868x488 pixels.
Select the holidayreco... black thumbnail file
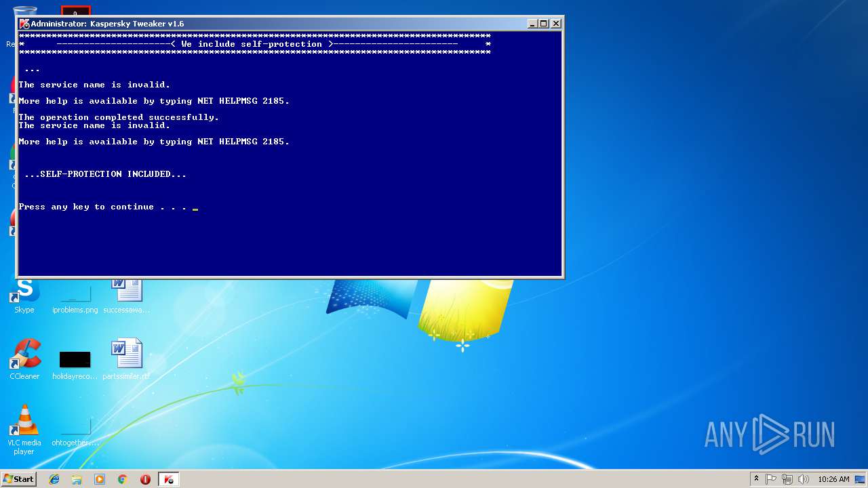point(75,365)
